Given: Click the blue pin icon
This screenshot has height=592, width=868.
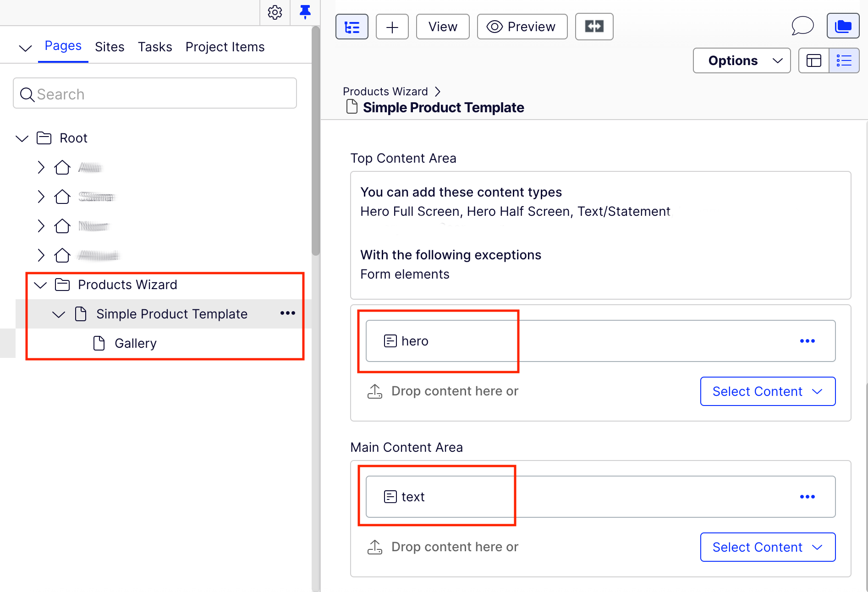Looking at the screenshot, I should [305, 12].
